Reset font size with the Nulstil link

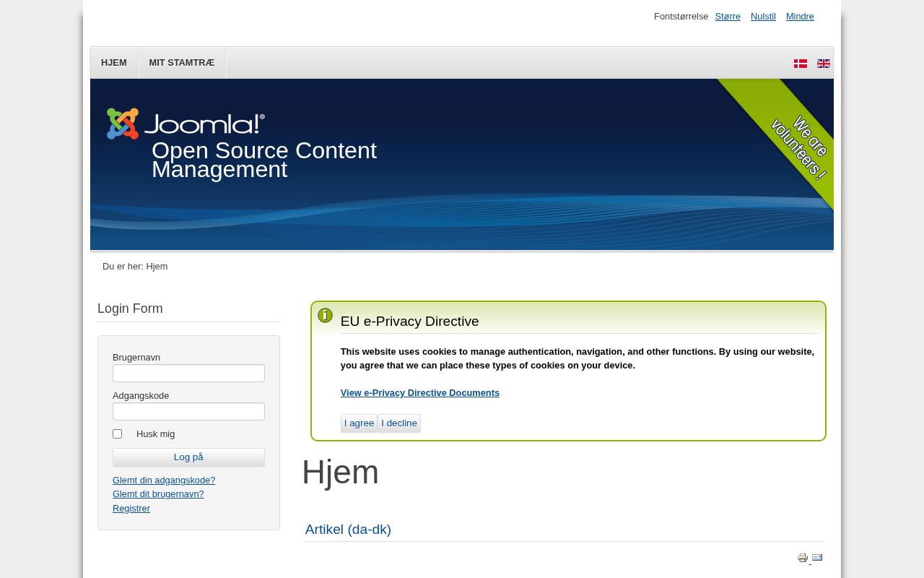pyautogui.click(x=763, y=17)
